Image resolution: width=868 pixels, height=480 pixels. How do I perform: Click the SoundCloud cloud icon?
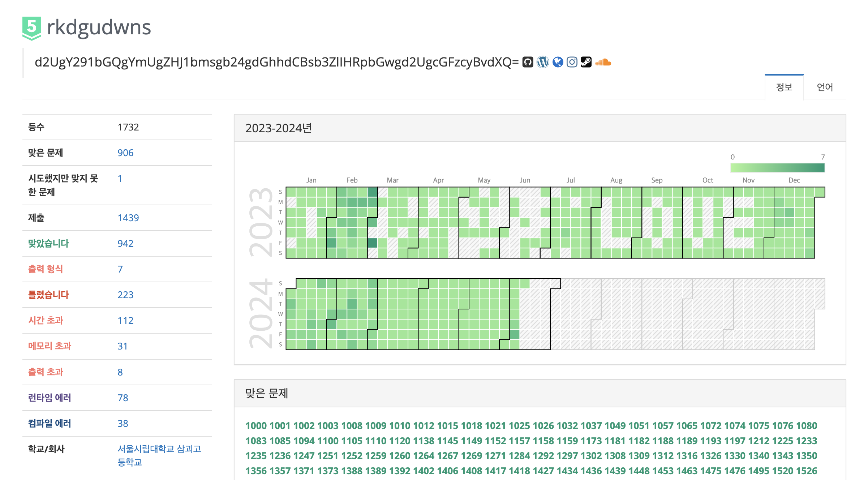tap(603, 62)
